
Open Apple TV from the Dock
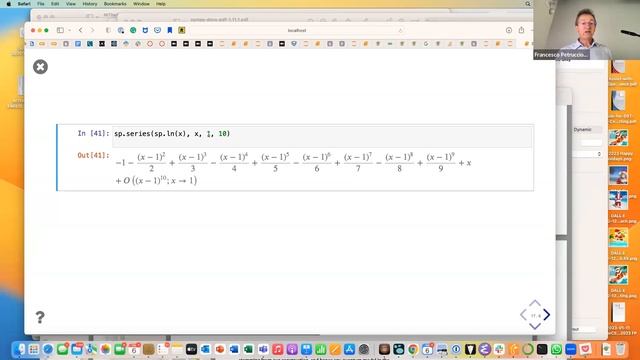coord(191,349)
